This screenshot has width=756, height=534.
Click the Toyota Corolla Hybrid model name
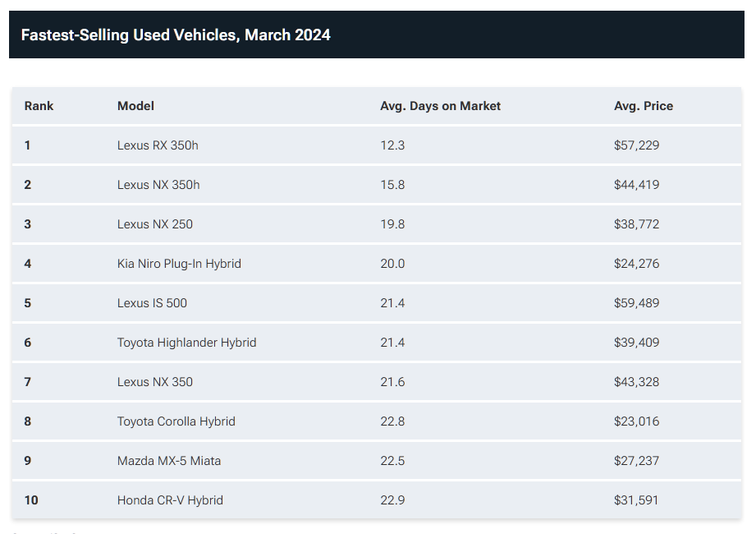tap(176, 421)
